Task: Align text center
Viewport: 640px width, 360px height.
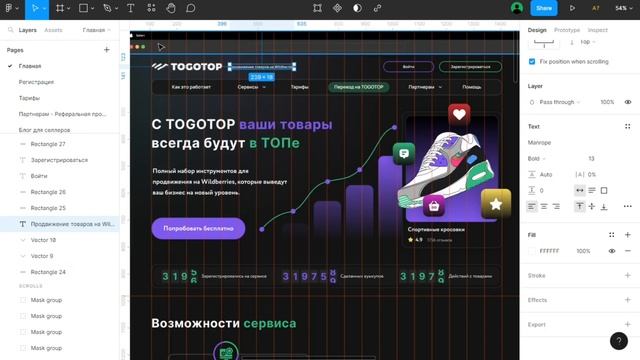Action: (x=544, y=207)
